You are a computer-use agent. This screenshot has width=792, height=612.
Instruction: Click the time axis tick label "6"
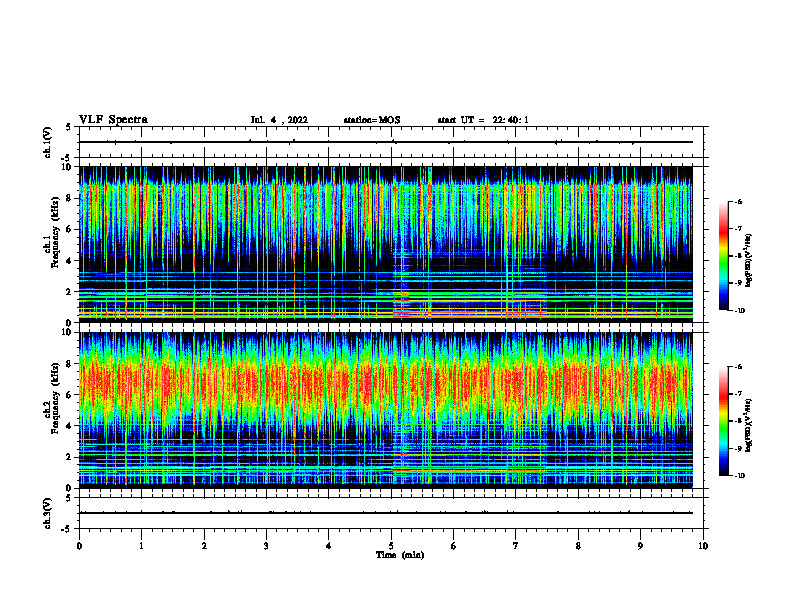click(x=454, y=546)
